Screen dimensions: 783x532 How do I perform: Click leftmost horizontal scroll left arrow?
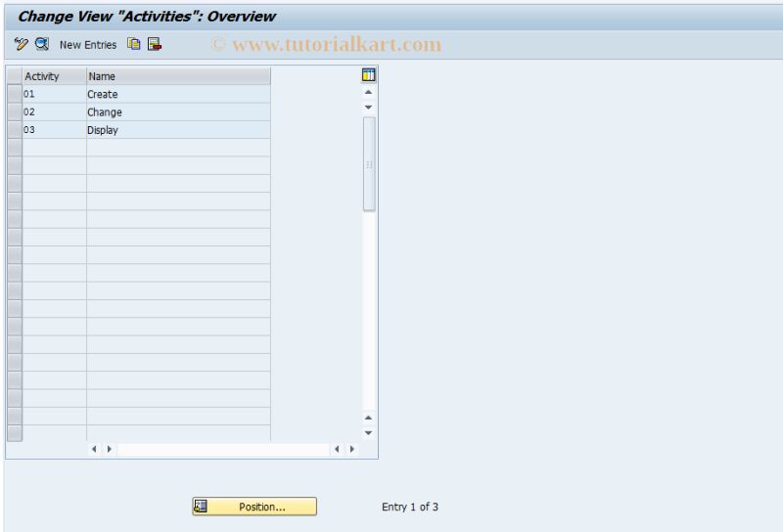tap(94, 449)
